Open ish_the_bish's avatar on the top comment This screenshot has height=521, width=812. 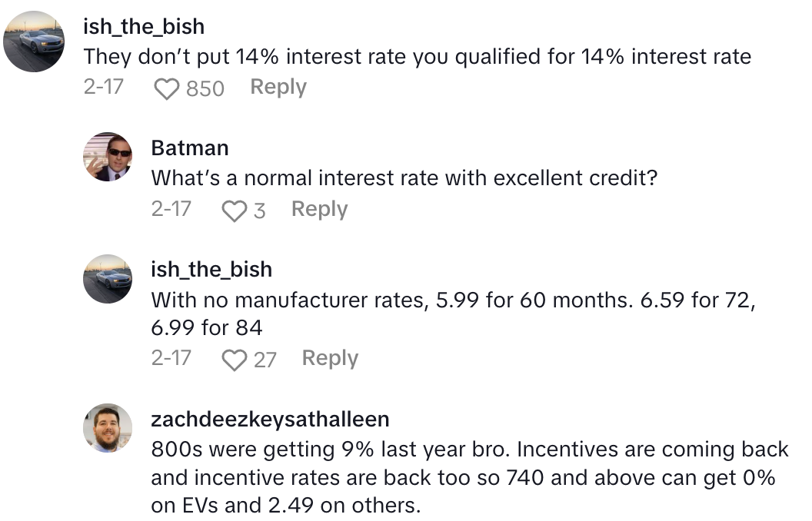[34, 43]
